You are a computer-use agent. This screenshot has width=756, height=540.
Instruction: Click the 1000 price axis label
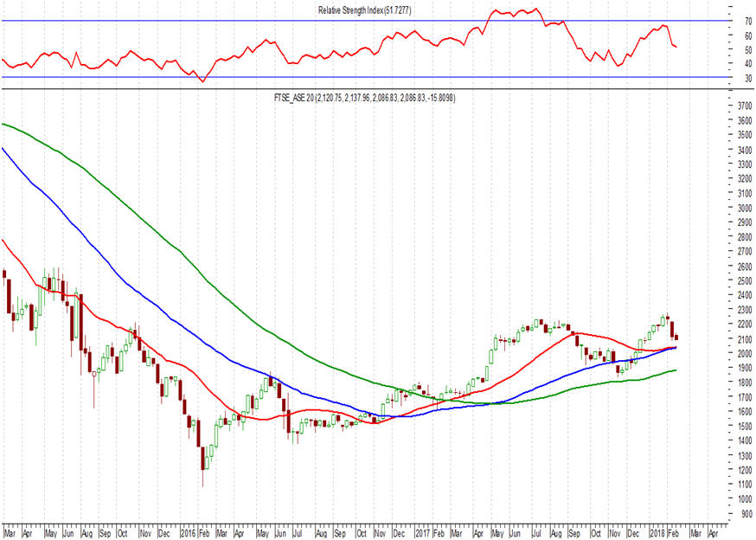click(745, 500)
